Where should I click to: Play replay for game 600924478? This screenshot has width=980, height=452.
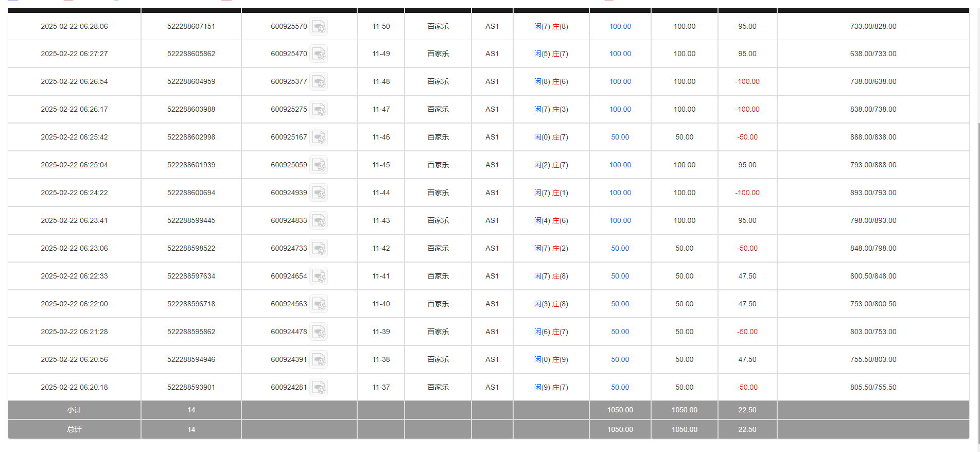pos(319,332)
